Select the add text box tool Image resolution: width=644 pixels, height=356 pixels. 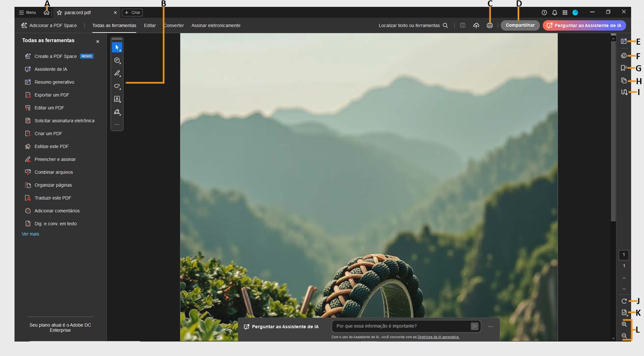coord(117,99)
